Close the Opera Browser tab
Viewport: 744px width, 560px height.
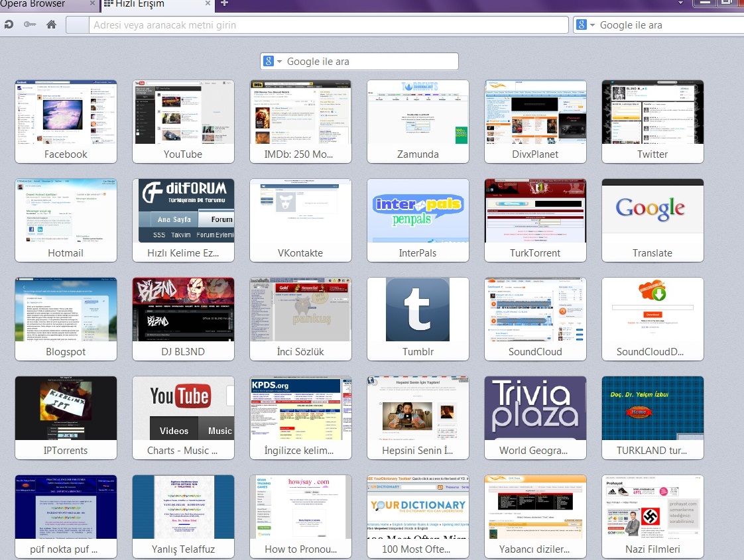(93, 4)
